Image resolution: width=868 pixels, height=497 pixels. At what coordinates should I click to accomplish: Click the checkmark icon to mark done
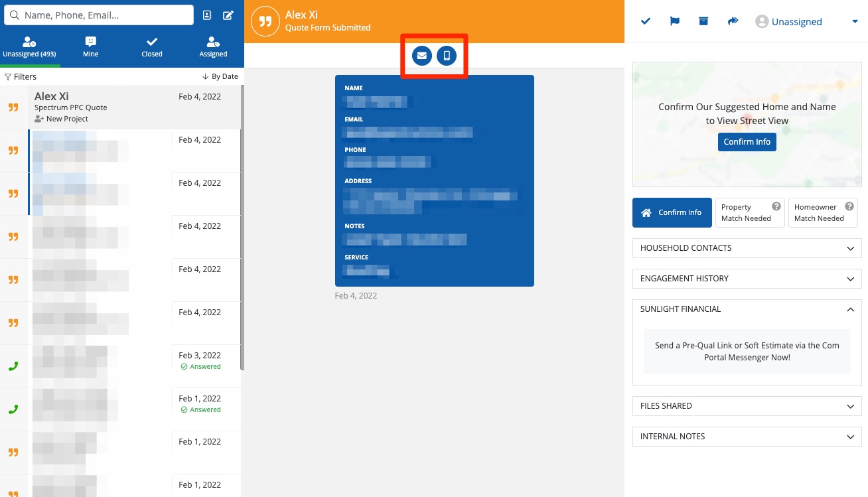point(645,21)
